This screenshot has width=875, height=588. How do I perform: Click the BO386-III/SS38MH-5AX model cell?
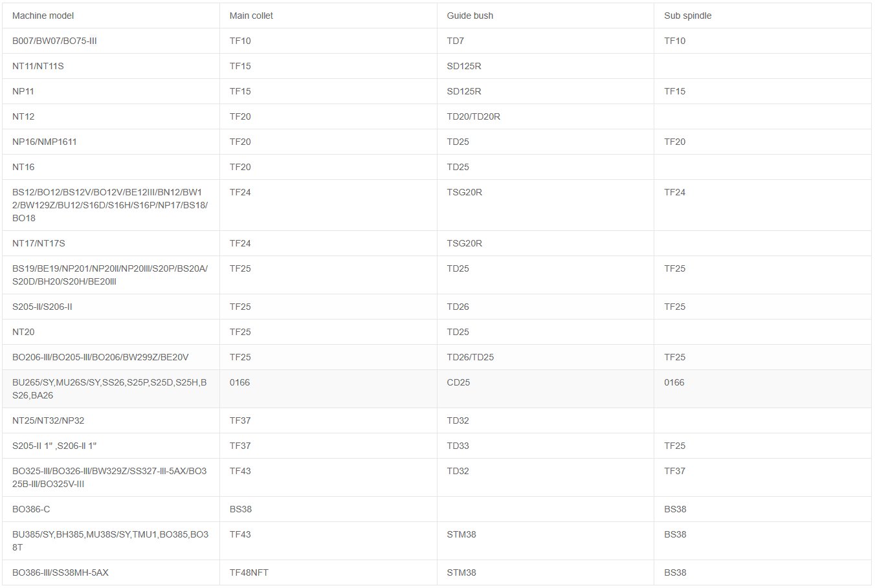[111, 572]
